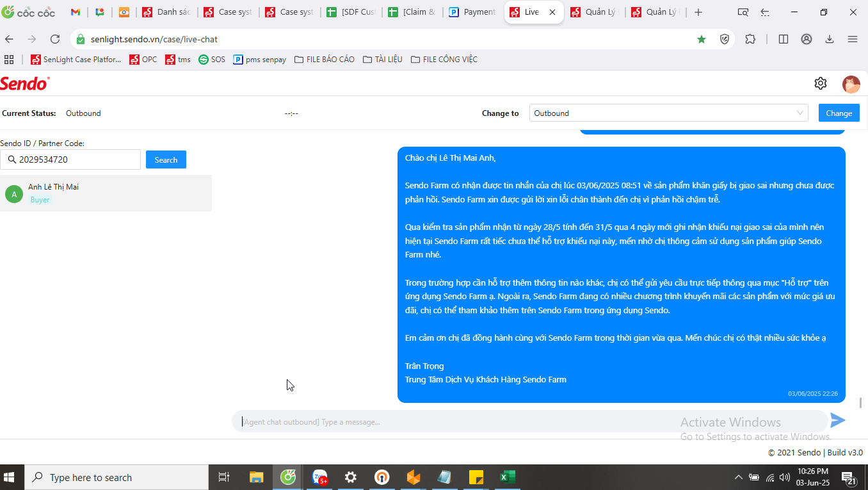This screenshot has width=868, height=490.
Task: Open the pinned Gmail tab
Action: (x=76, y=12)
